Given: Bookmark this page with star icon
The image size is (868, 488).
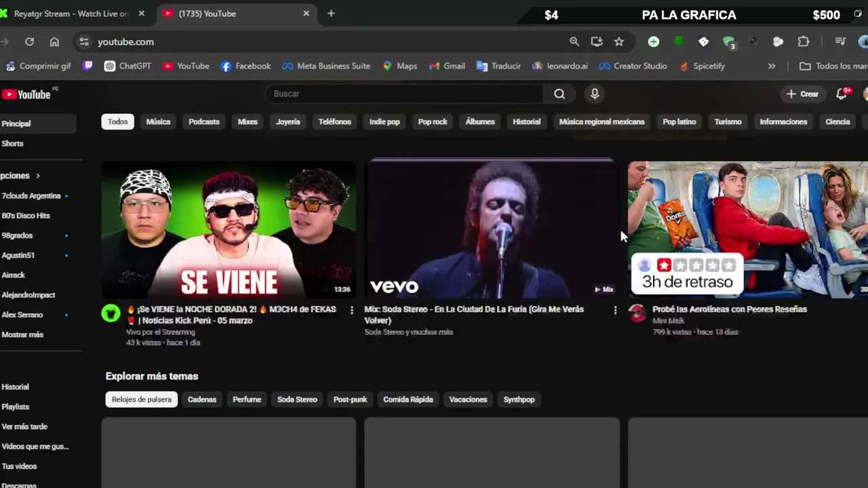Looking at the screenshot, I should click(x=619, y=42).
